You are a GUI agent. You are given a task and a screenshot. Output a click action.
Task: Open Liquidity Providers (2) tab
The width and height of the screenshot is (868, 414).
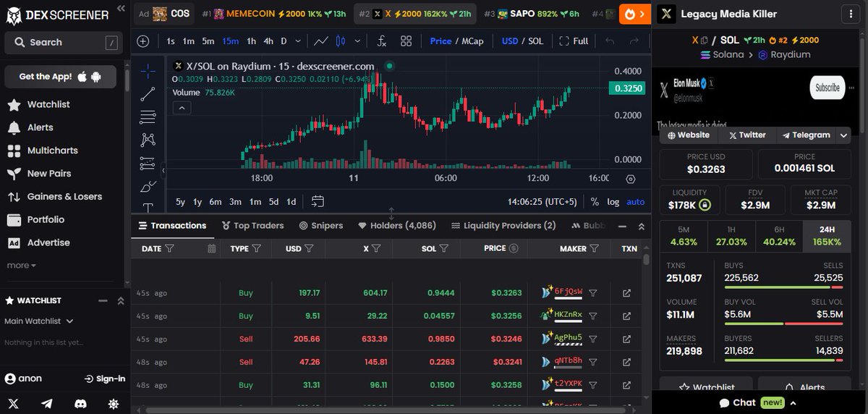pyautogui.click(x=503, y=226)
